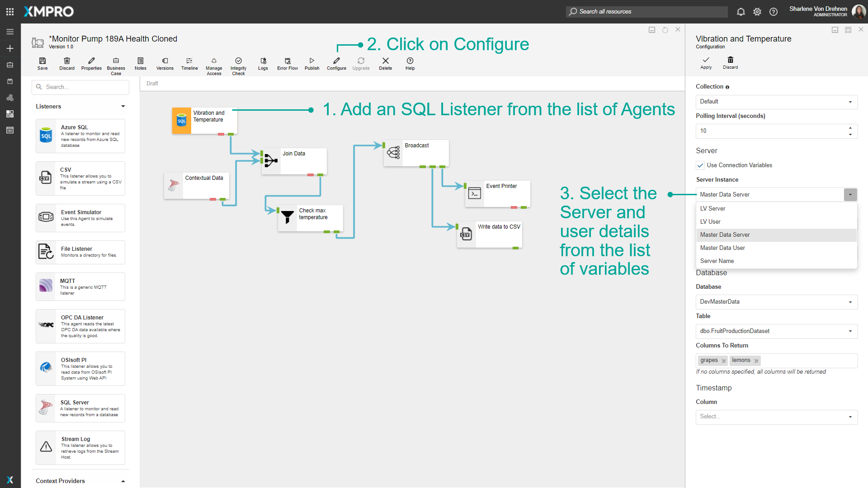The width and height of the screenshot is (868, 488).
Task: Open the Collection dropdown showing Default
Action: (x=776, y=102)
